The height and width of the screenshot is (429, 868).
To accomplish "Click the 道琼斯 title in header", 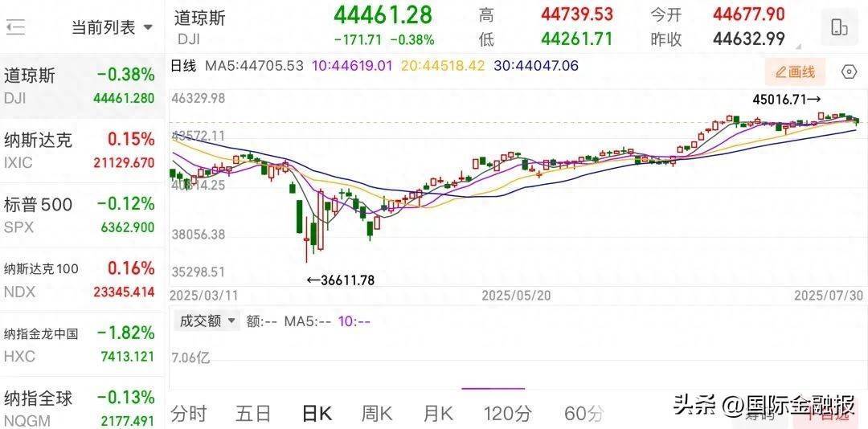I will (x=200, y=18).
